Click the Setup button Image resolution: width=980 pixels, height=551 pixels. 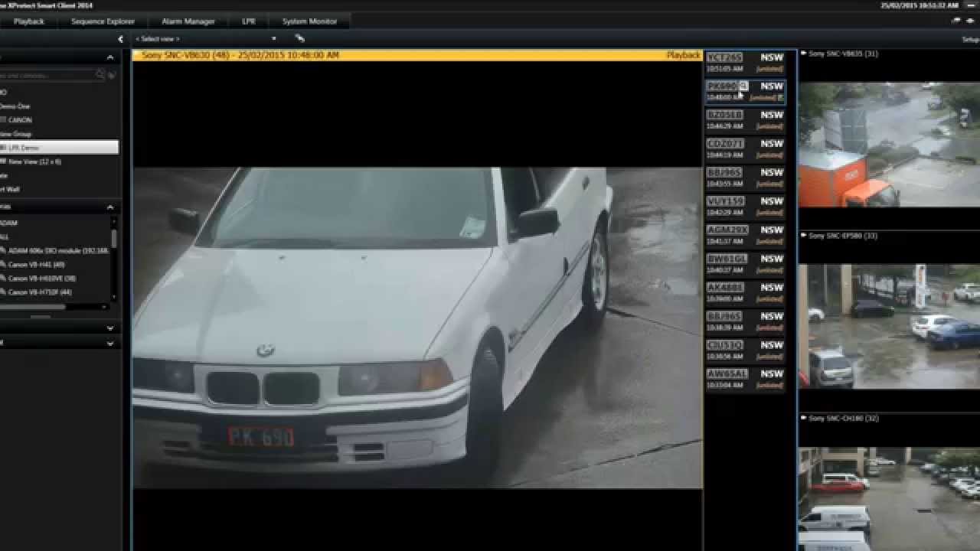point(971,39)
